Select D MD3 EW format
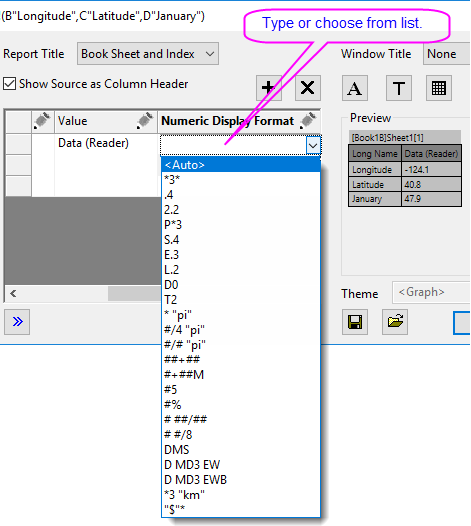The width and height of the screenshot is (471, 526). [241, 465]
